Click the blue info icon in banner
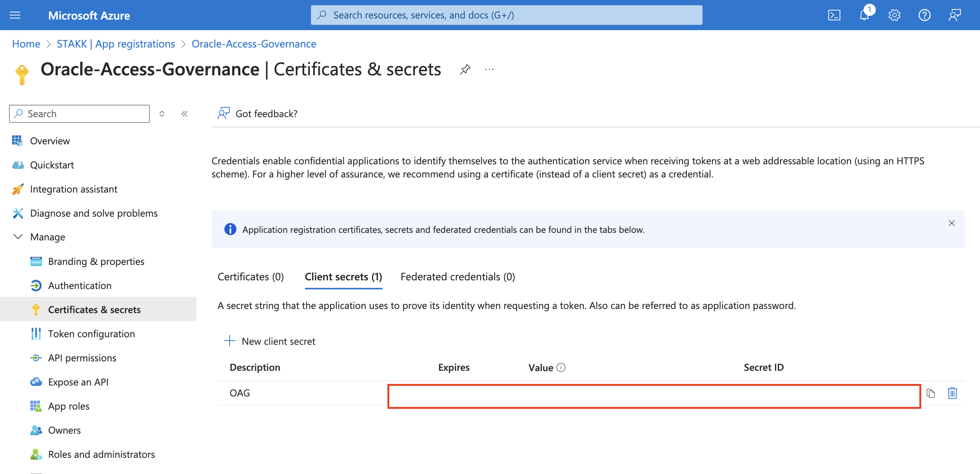The image size is (980, 474). coord(230,229)
